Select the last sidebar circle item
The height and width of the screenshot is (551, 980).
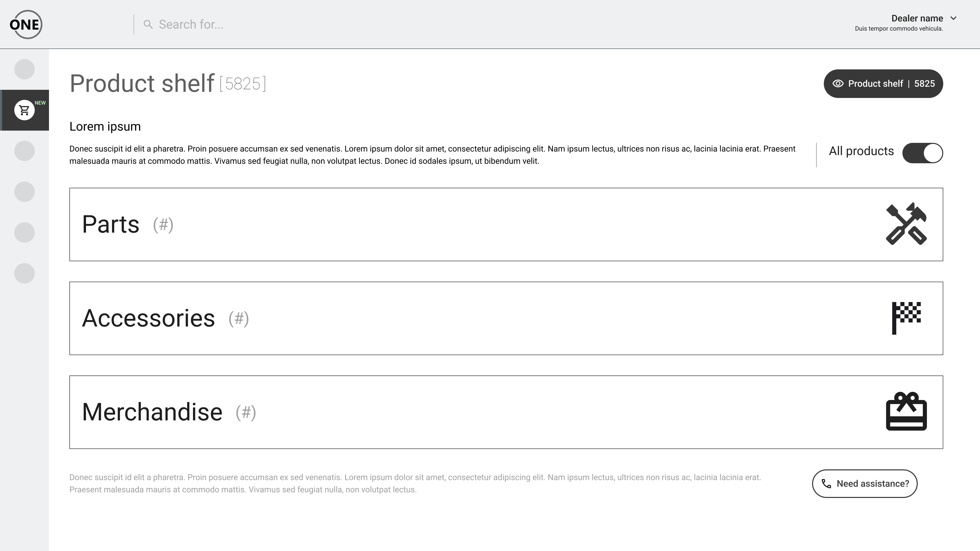click(x=24, y=273)
